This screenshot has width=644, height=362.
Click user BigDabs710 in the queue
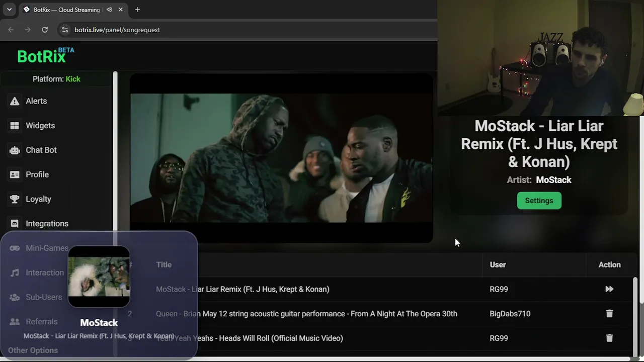pos(510,314)
